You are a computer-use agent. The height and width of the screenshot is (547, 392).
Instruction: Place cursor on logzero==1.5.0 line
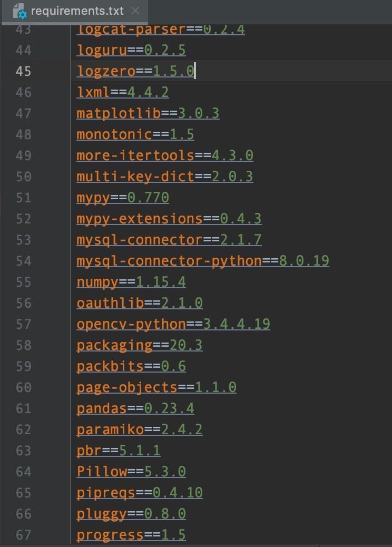click(136, 71)
